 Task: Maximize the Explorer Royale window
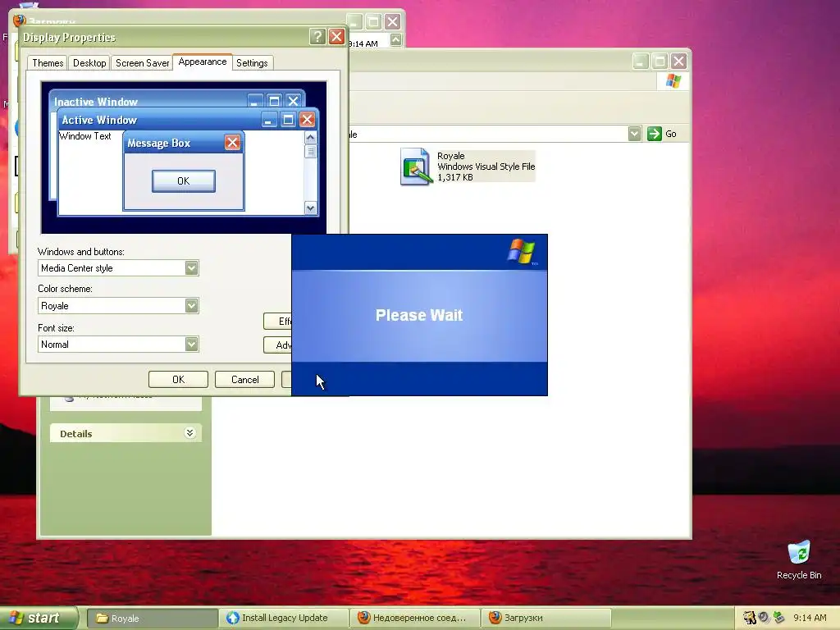(660, 61)
